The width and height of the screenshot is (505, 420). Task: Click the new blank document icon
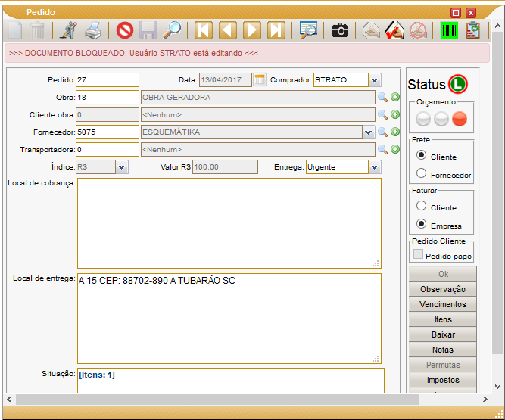[x=15, y=30]
